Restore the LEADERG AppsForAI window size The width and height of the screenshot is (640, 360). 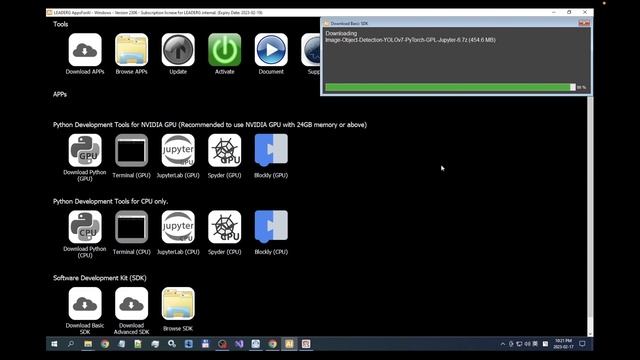click(569, 13)
